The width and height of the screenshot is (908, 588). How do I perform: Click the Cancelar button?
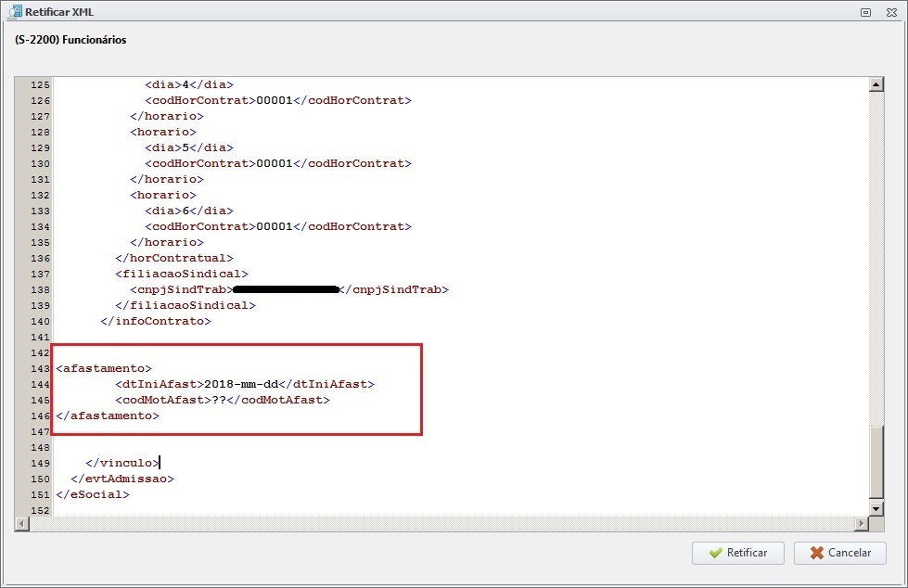click(839, 554)
